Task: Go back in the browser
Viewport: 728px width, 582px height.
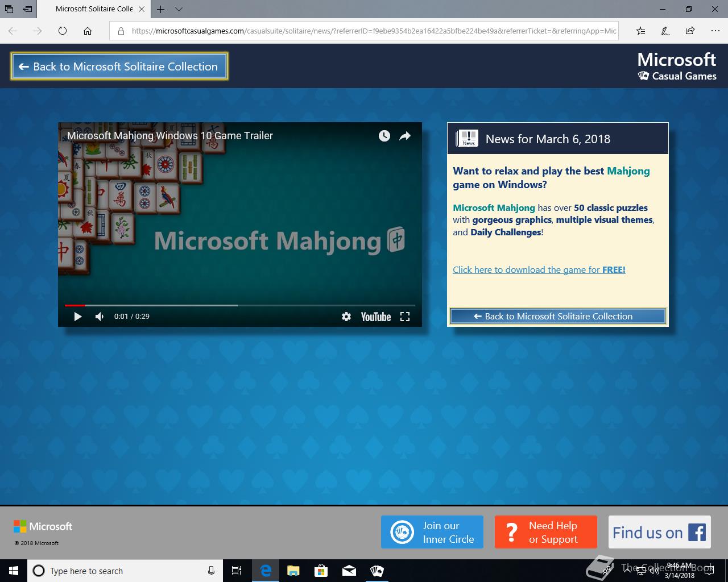Action: (13, 31)
